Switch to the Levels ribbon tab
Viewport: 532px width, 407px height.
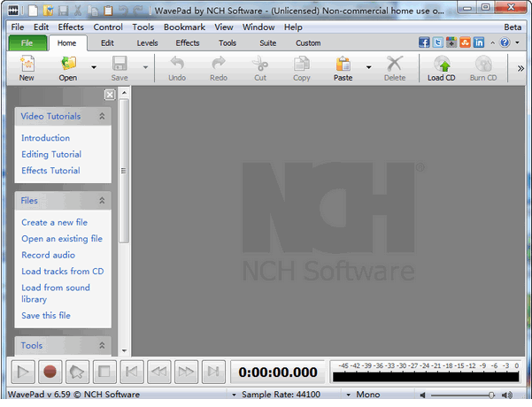pos(147,43)
